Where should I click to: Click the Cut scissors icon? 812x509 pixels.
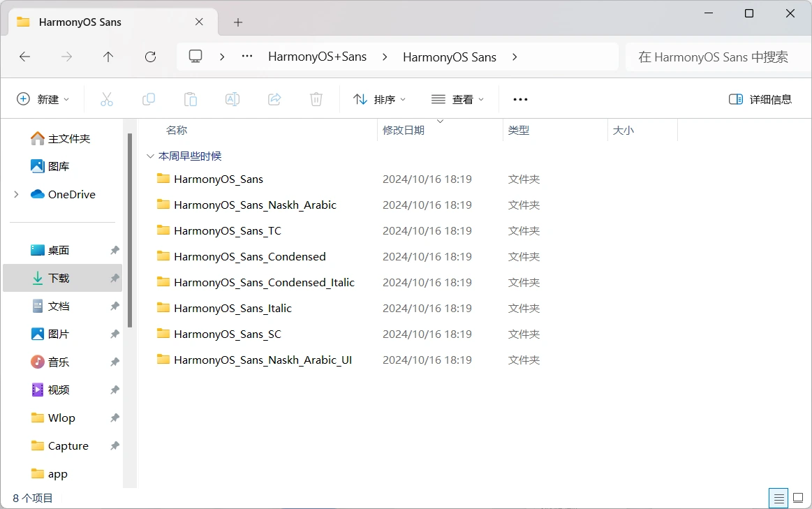pos(107,99)
